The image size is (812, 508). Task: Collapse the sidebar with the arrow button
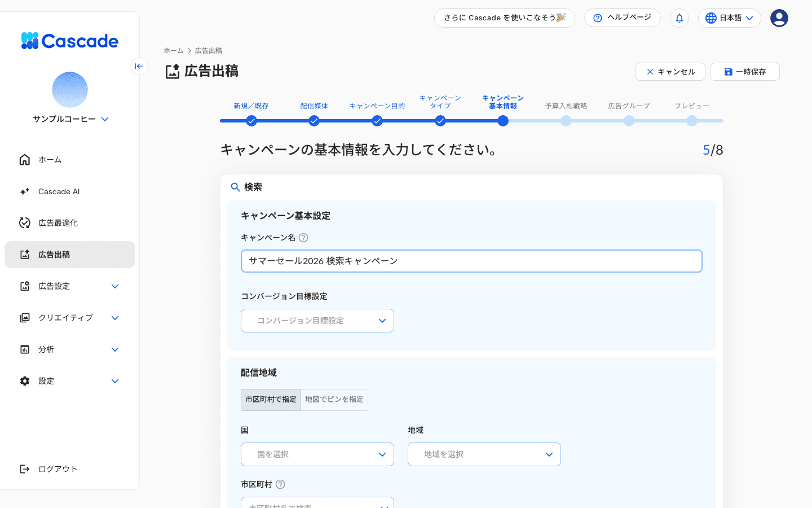139,66
